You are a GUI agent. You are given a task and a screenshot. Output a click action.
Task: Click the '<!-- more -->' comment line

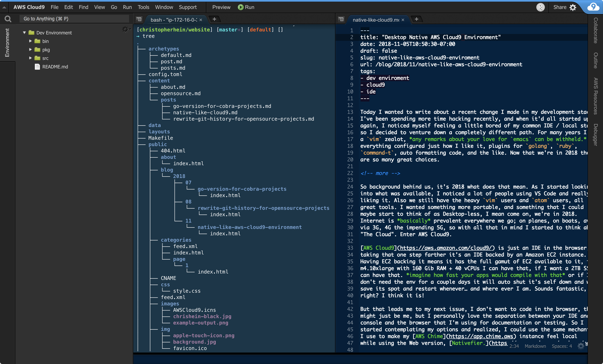pyautogui.click(x=380, y=173)
